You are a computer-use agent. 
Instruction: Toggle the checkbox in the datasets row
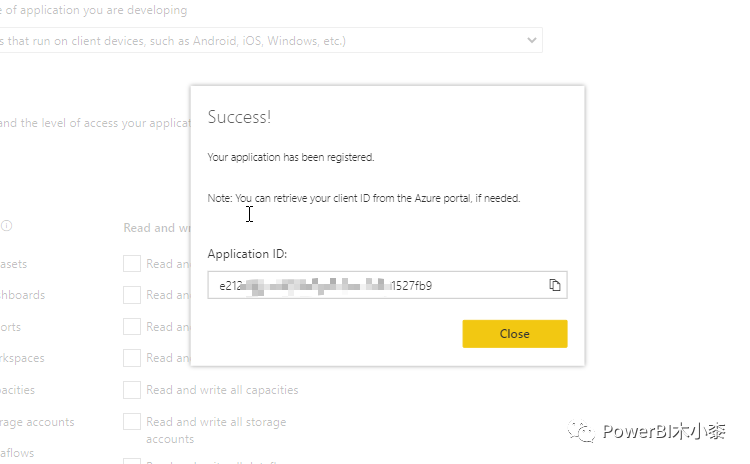132,264
